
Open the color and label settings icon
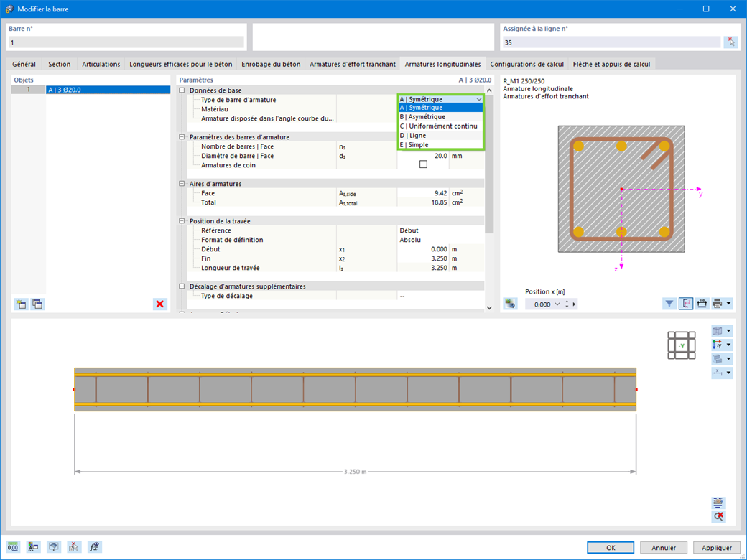[x=33, y=546]
